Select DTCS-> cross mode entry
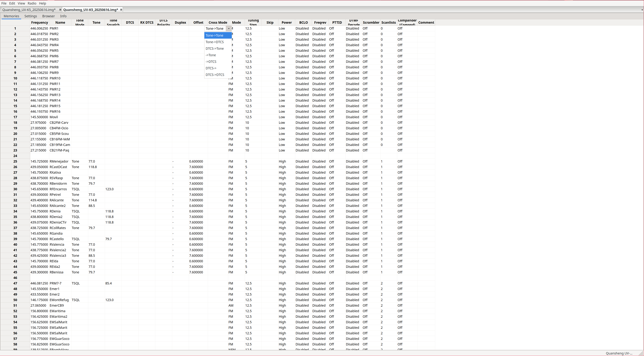 click(211, 68)
